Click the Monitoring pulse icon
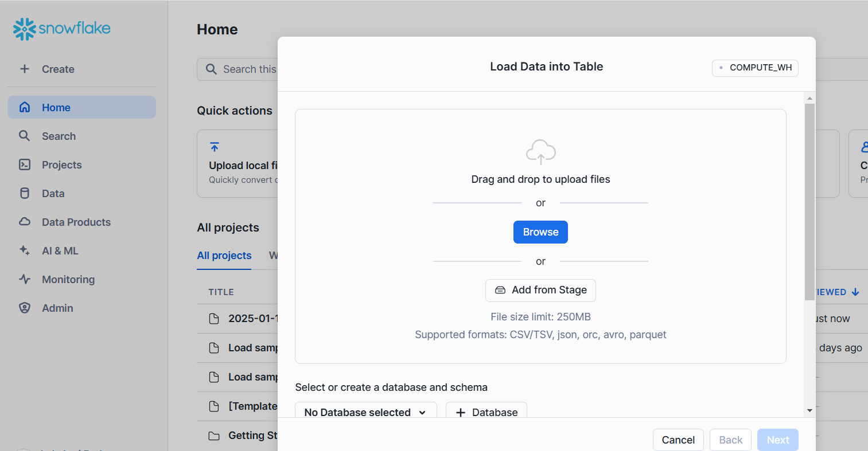This screenshot has width=868, height=451. tap(25, 279)
